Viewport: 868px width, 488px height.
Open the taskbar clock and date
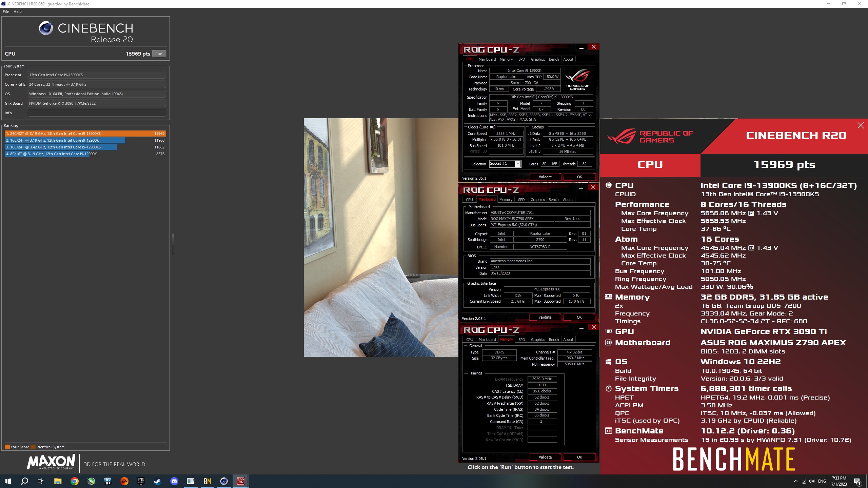[x=839, y=481]
